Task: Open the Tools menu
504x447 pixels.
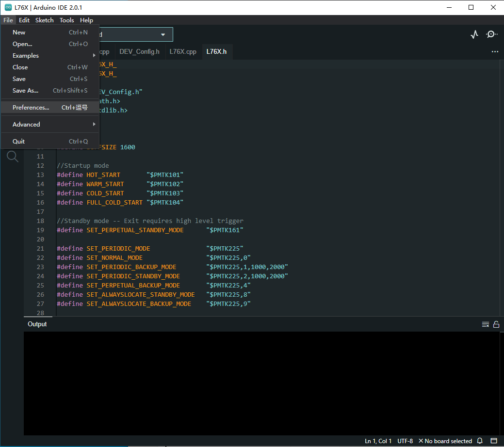Action: [x=66, y=20]
